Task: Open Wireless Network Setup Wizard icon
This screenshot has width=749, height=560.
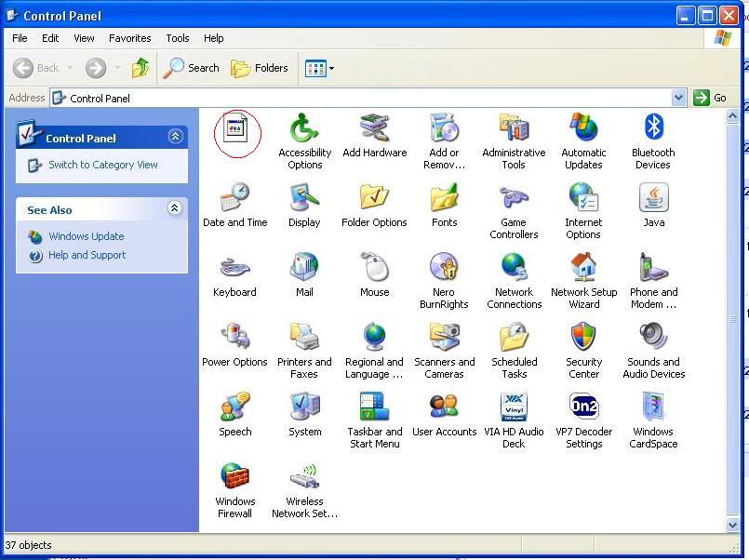Action: [304, 478]
